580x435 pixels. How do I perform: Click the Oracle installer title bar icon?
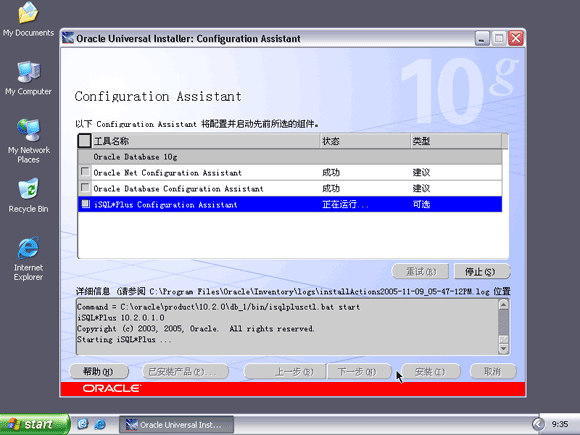click(x=68, y=38)
